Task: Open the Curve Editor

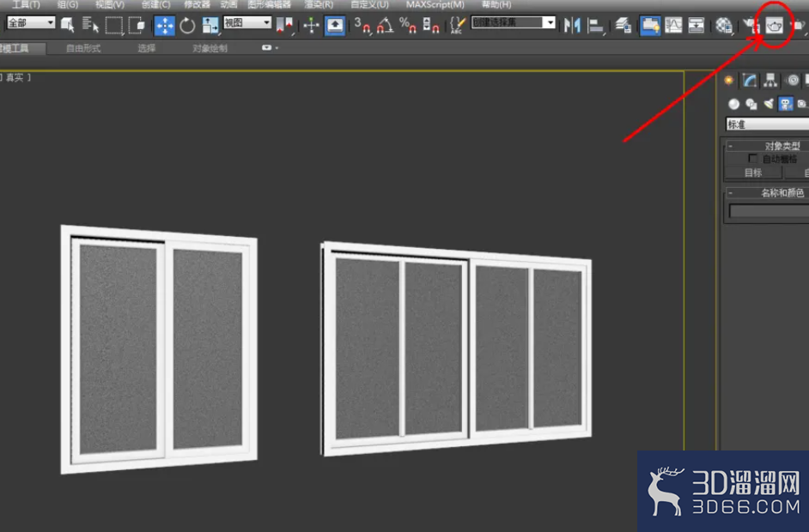Action: coord(673,25)
